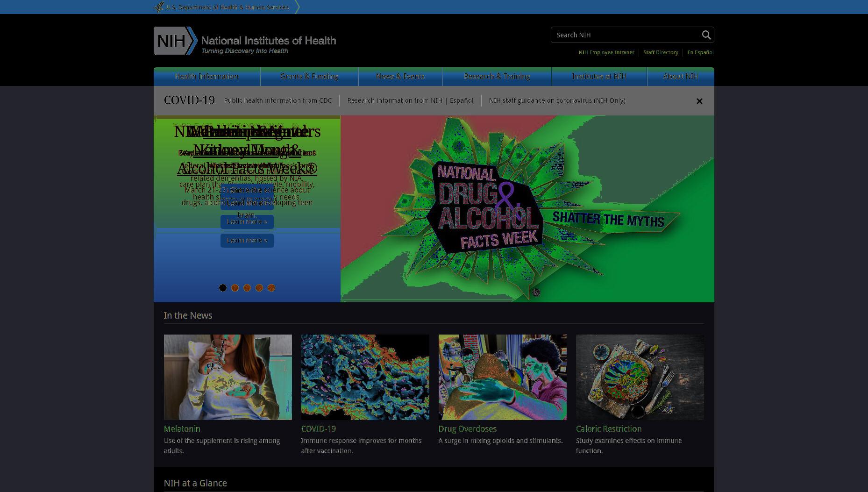This screenshot has height=492, width=868.
Task: Open the Caloric Restriction news thumbnail
Action: pos(640,377)
